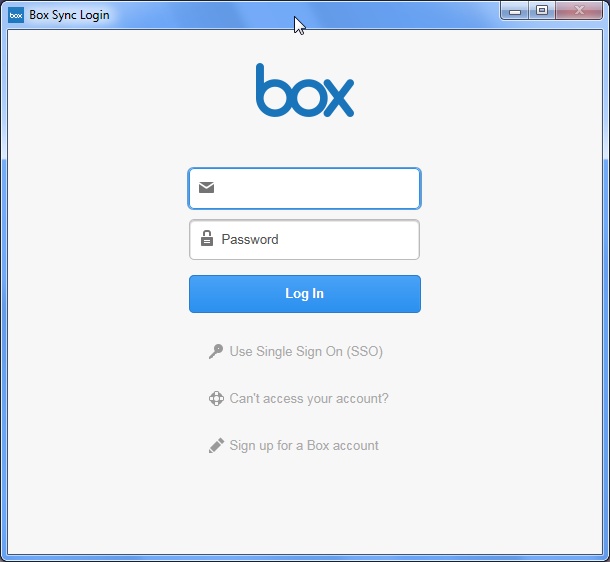Image resolution: width=610 pixels, height=562 pixels.
Task: Click the large Box logo
Action: [x=305, y=90]
